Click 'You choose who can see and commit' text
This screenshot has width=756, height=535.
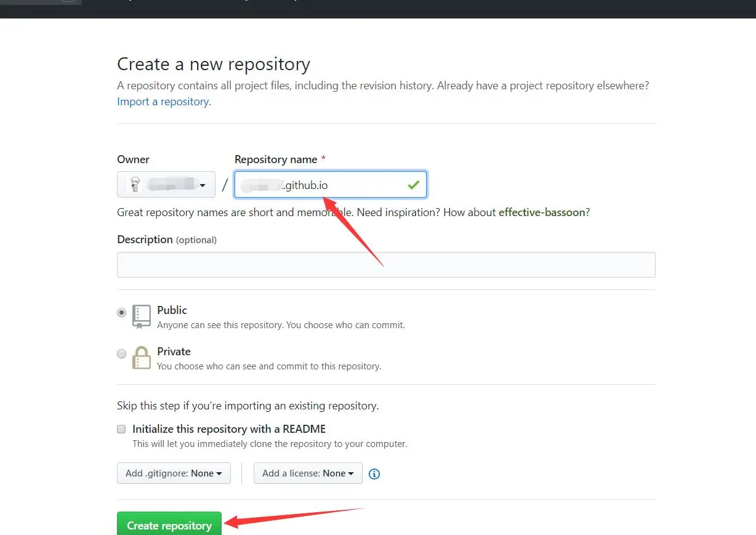[x=269, y=366]
